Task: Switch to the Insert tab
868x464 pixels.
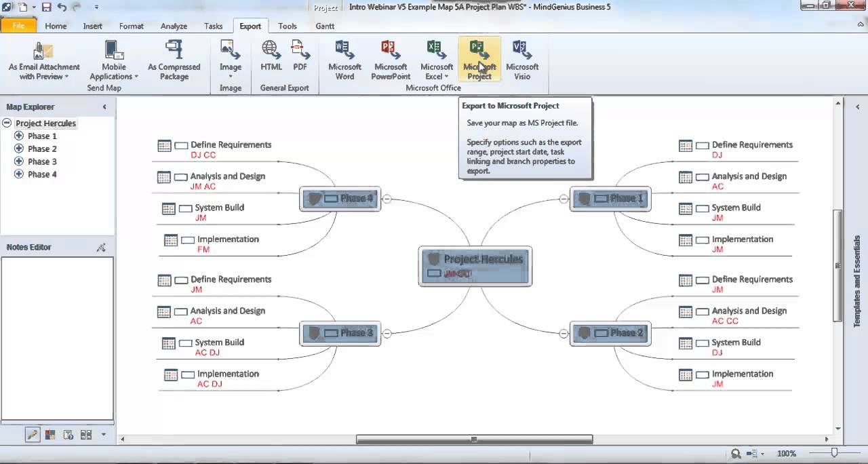Action: pos(93,26)
